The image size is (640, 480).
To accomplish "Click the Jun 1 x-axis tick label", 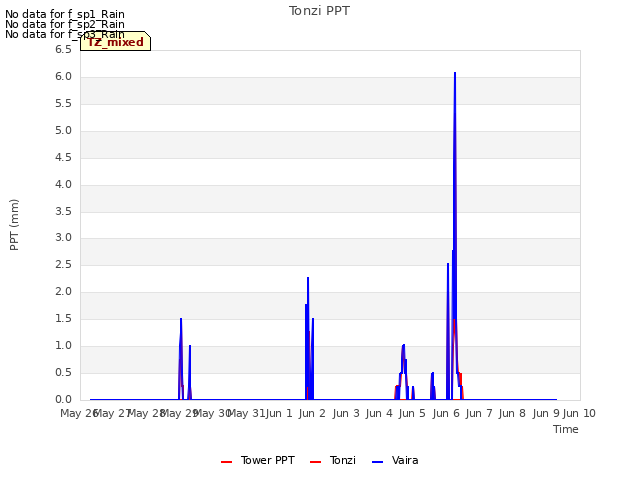I will point(279,413).
